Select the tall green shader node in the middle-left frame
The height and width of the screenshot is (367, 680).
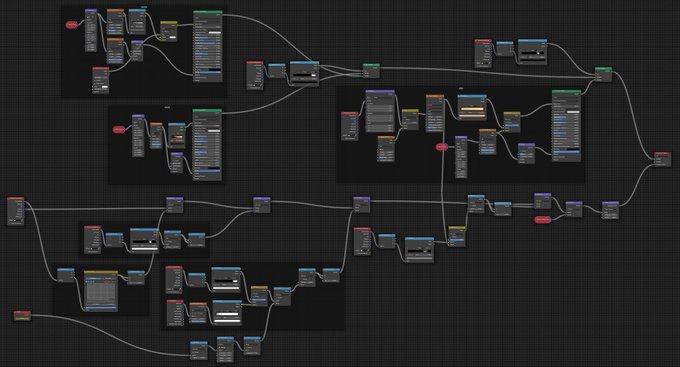207,144
